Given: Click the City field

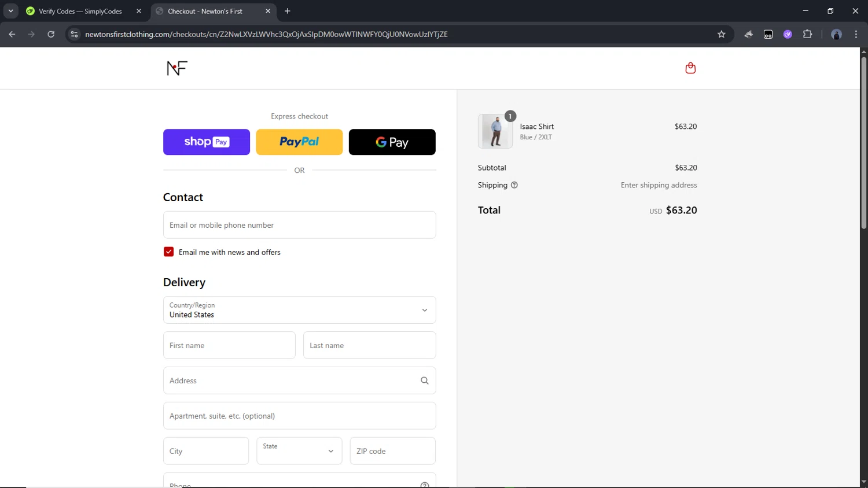Looking at the screenshot, I should coord(206,451).
